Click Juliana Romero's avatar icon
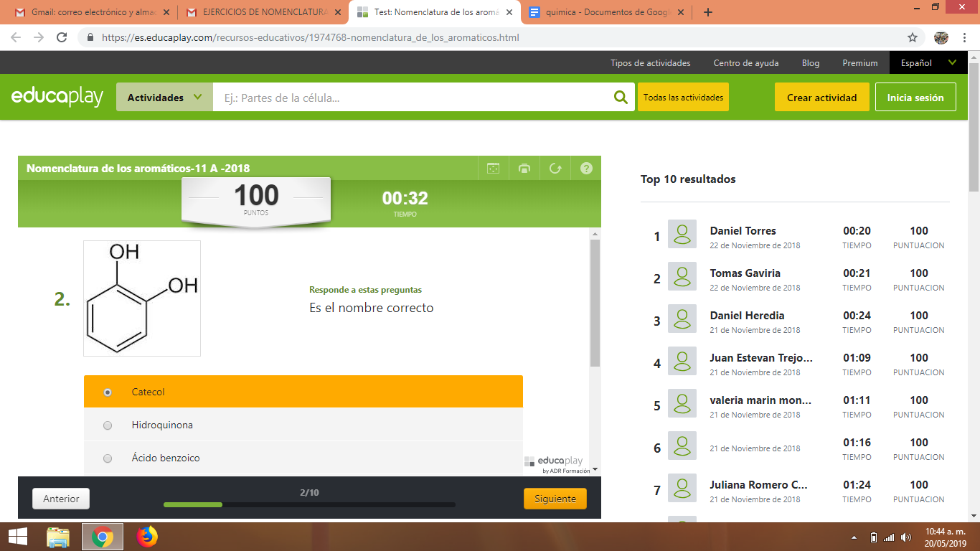 [x=682, y=488]
